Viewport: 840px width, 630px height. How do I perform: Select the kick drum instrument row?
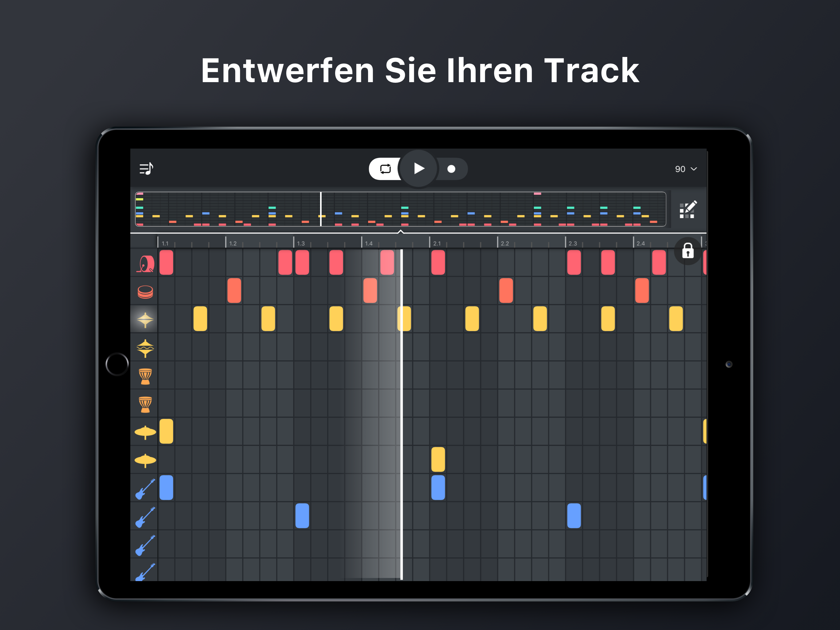[145, 263]
